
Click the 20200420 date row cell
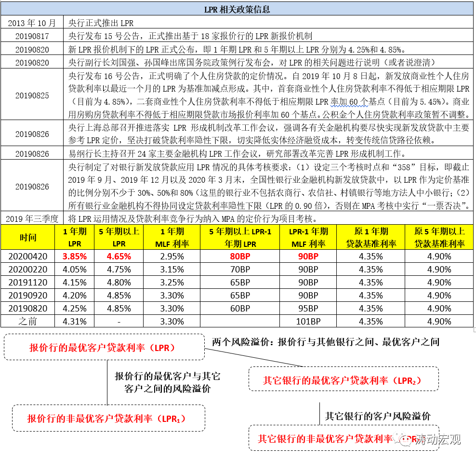point(27,257)
